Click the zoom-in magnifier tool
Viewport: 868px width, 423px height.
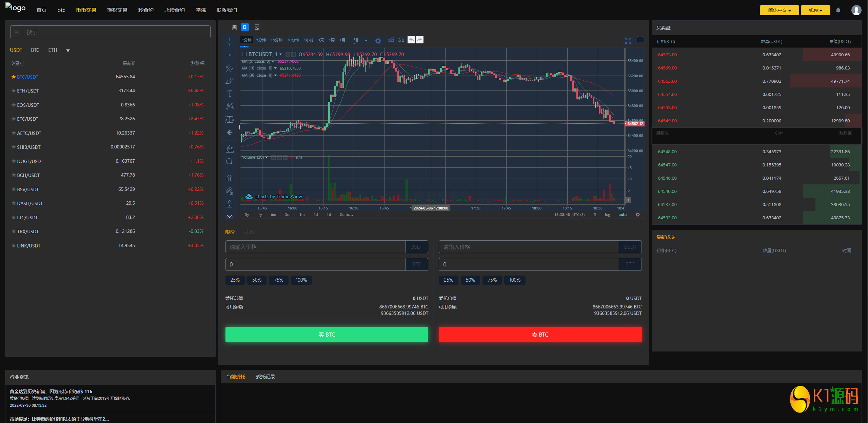230,162
